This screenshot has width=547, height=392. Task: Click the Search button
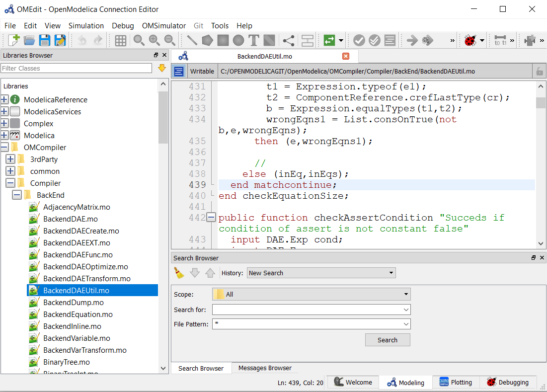388,340
